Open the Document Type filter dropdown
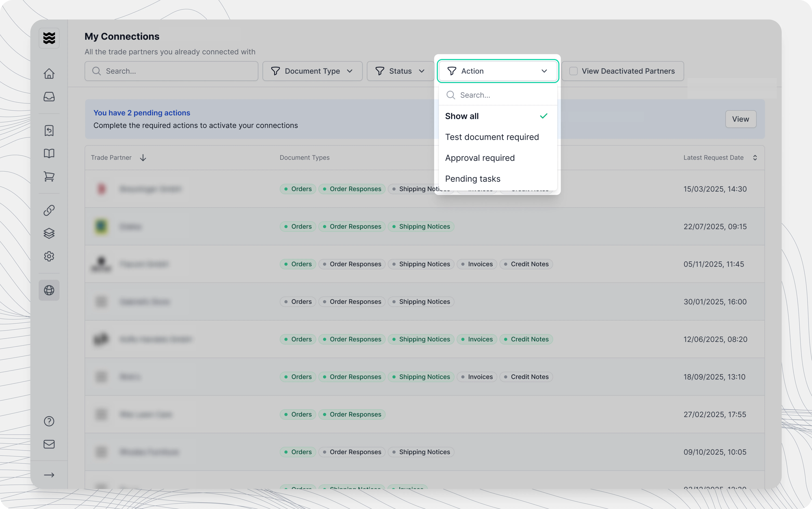 click(312, 71)
